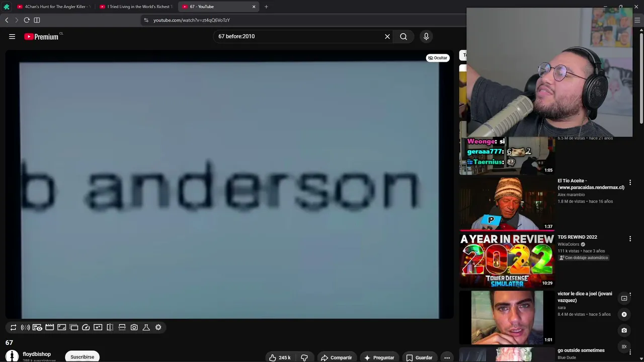Like the video with thumbs up
644x362 pixels.
280,357
